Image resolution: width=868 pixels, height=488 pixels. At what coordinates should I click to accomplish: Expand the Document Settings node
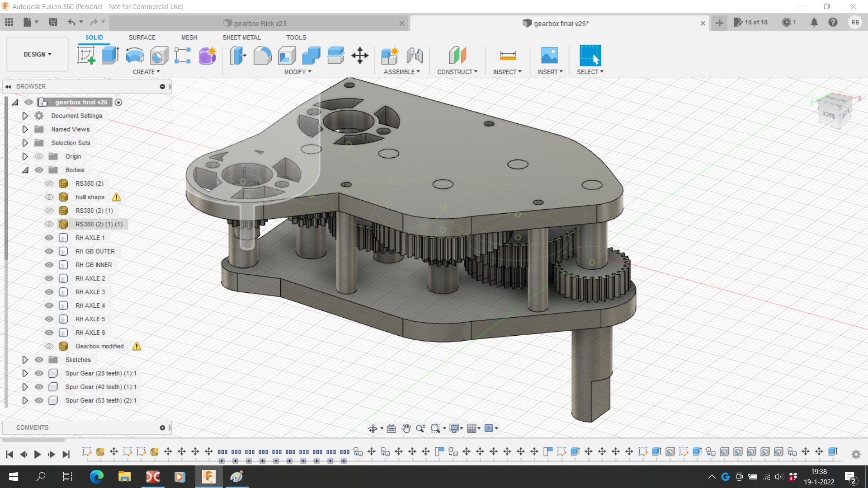tap(25, 116)
